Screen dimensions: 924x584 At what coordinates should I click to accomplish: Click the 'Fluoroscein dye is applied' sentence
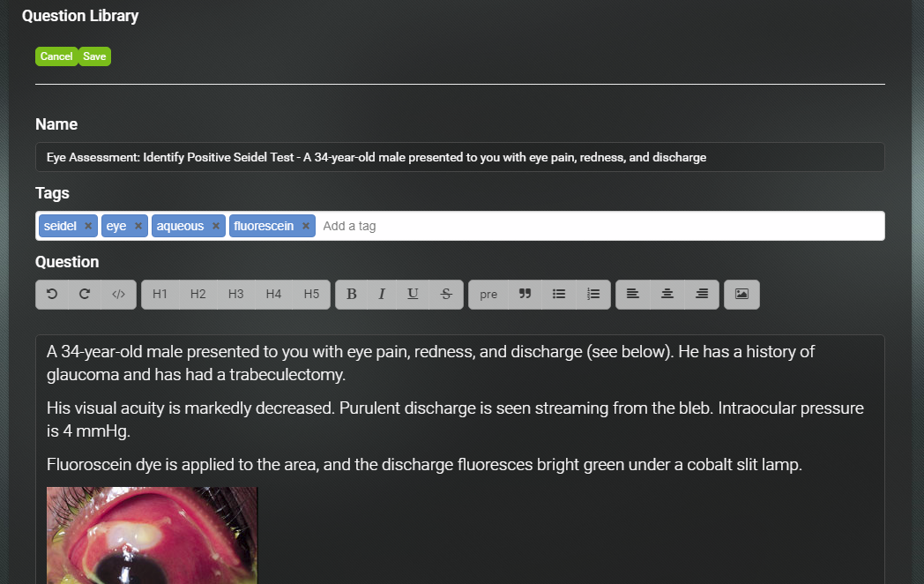(x=424, y=465)
